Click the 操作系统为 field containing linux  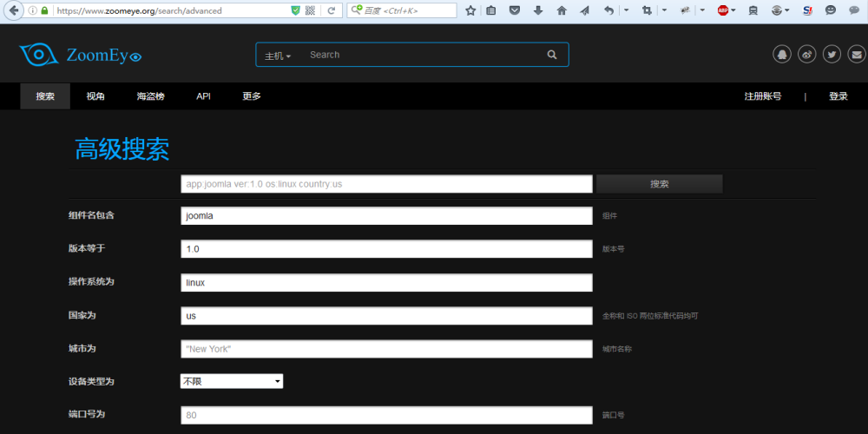tap(386, 282)
